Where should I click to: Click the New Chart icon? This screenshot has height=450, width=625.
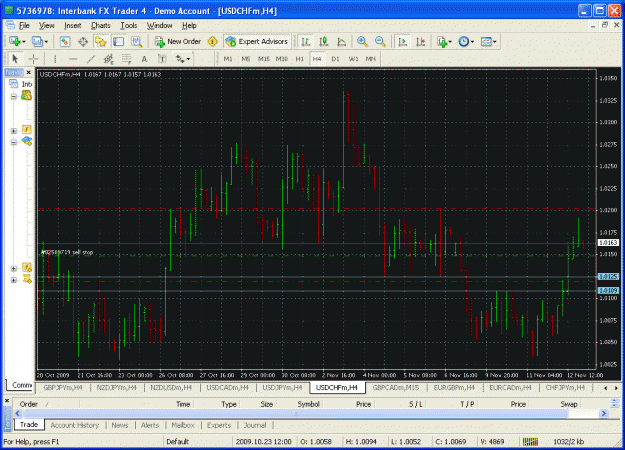(x=17, y=41)
